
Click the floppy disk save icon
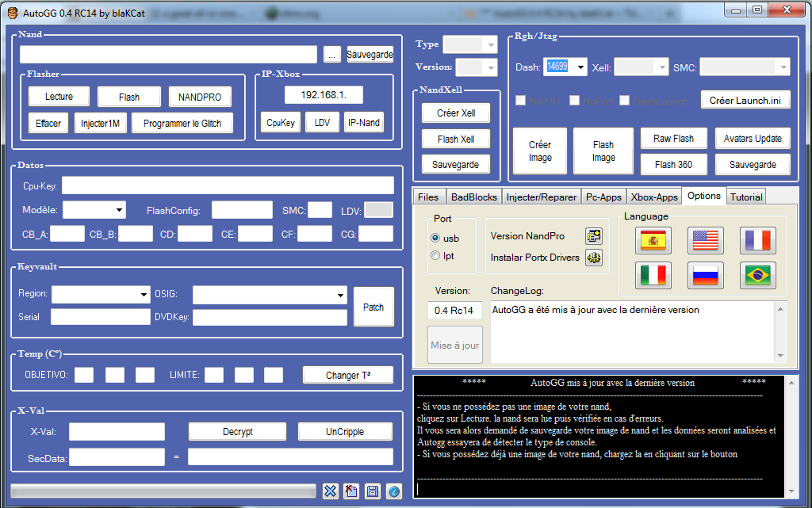tap(373, 491)
